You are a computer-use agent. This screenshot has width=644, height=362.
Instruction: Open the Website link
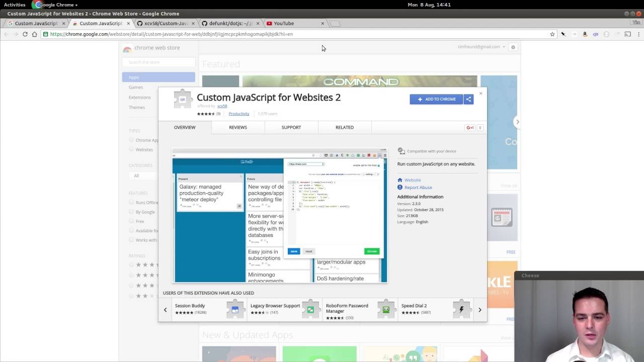(x=413, y=180)
